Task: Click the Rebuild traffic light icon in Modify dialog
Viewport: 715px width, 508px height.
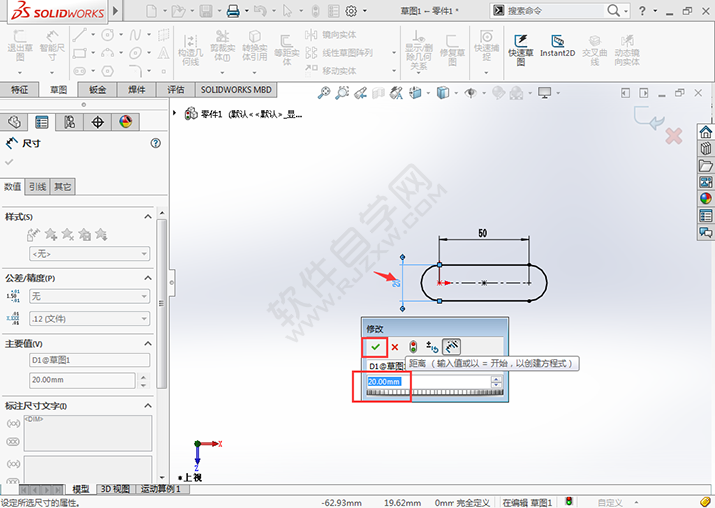Action: (413, 347)
